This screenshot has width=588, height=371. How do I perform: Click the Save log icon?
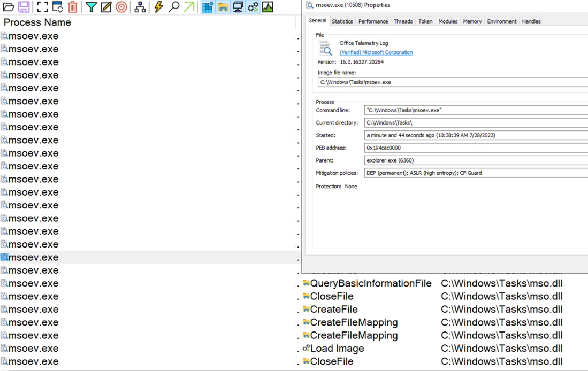click(24, 7)
